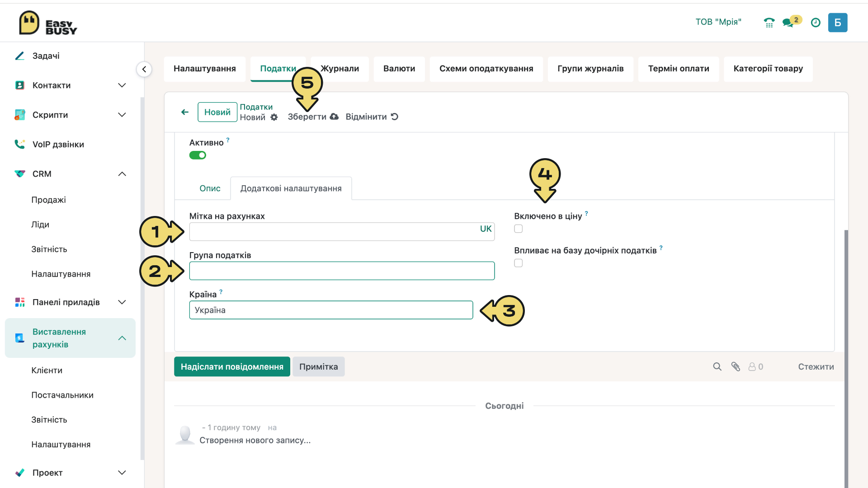Screen dimensions: 868x488
Task: Open the Група податків dropdown field
Action: pos(342,271)
